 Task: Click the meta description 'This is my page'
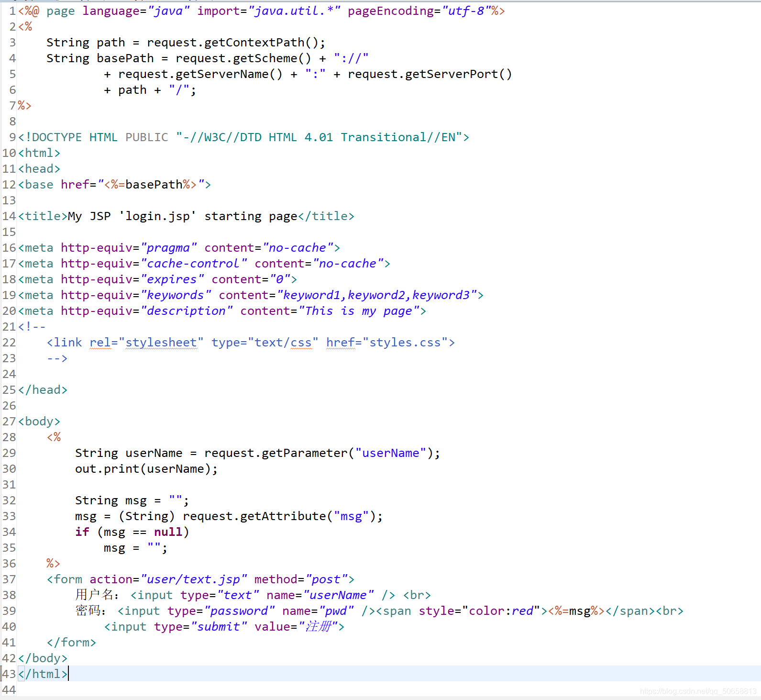coord(222,311)
